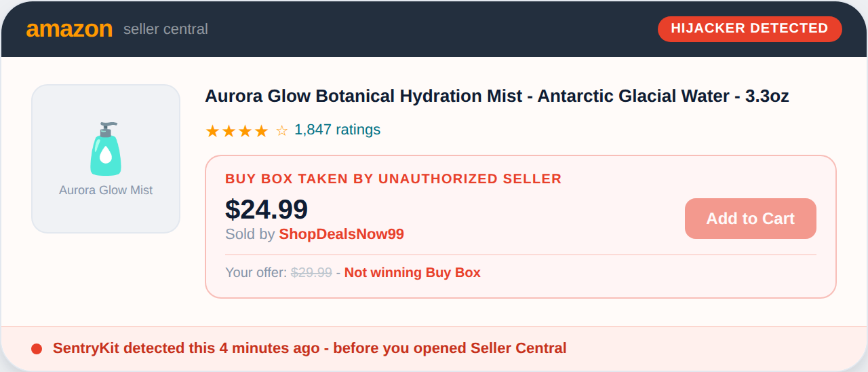
Task: Click the third filled rating star
Action: pyautogui.click(x=245, y=131)
